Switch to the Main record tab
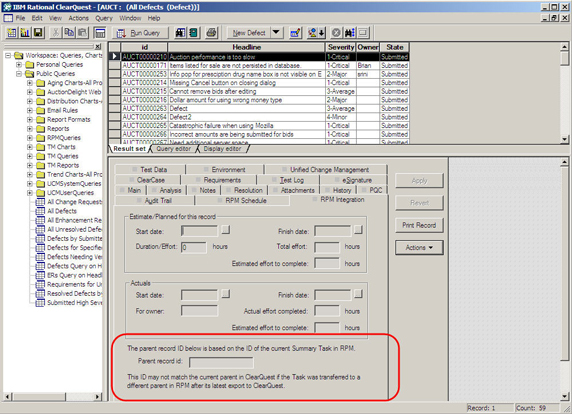Image resolution: width=572 pixels, height=414 pixels. point(131,190)
